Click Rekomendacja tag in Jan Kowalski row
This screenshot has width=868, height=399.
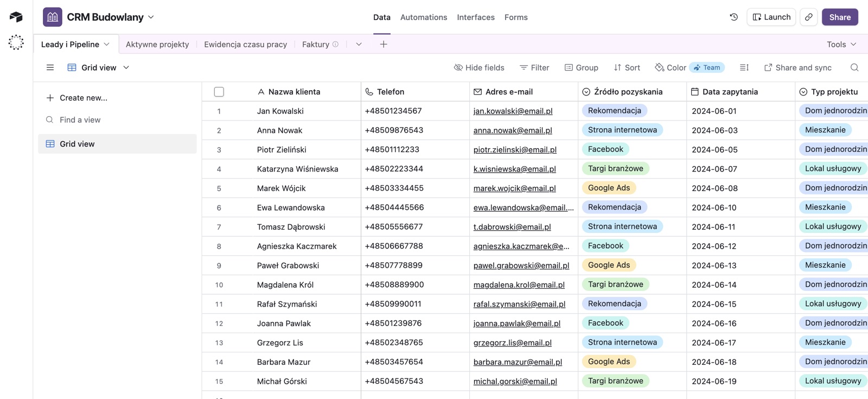[x=614, y=111]
